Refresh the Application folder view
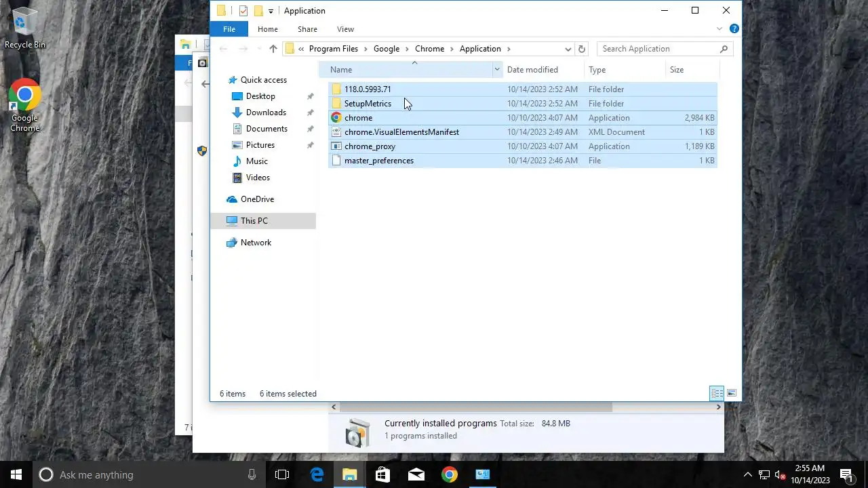 (x=581, y=49)
